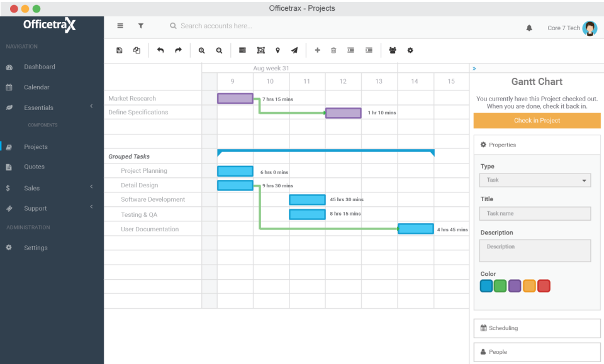Image resolution: width=604 pixels, height=364 pixels.
Task: Click the fit-to-screen icon
Action: pos(260,50)
